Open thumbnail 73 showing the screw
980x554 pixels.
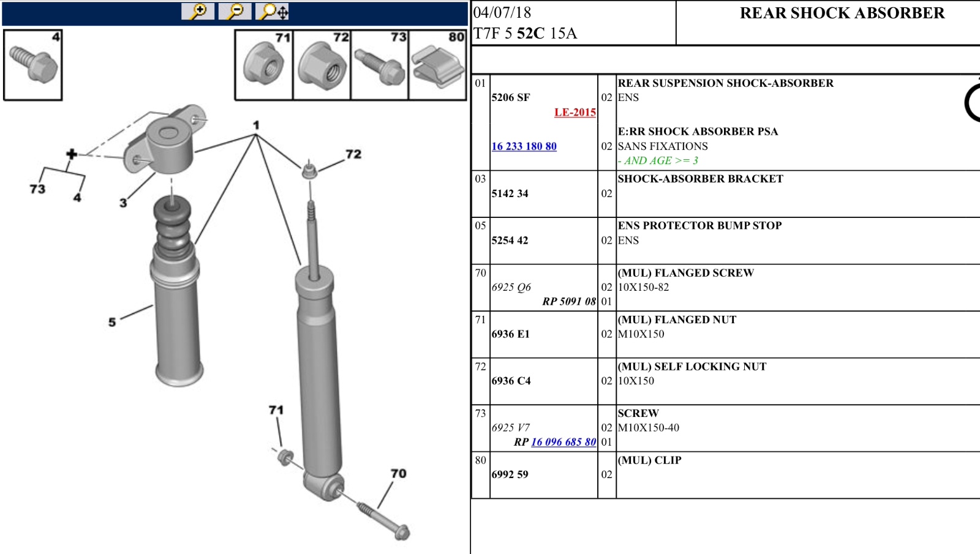click(379, 65)
